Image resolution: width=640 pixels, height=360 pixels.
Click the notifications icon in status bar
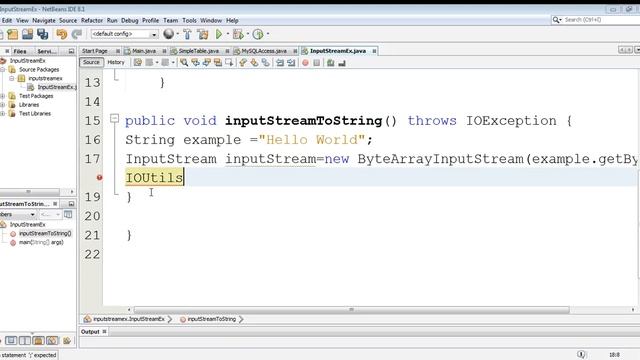(x=581, y=354)
